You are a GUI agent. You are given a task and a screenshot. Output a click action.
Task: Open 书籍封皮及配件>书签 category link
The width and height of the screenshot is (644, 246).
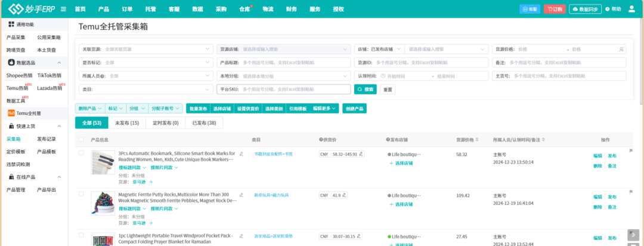pyautogui.click(x=273, y=154)
